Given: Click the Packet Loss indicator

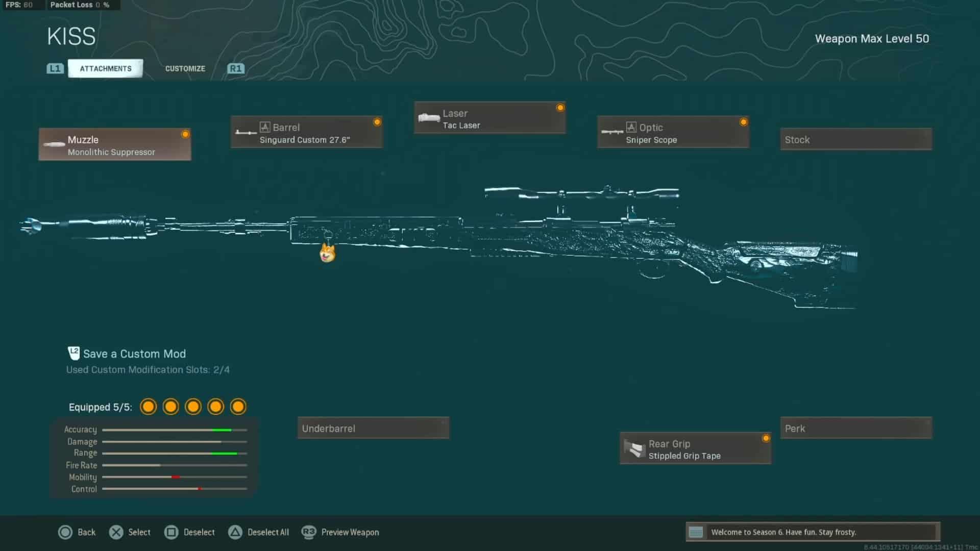Looking at the screenshot, I should click(x=80, y=5).
